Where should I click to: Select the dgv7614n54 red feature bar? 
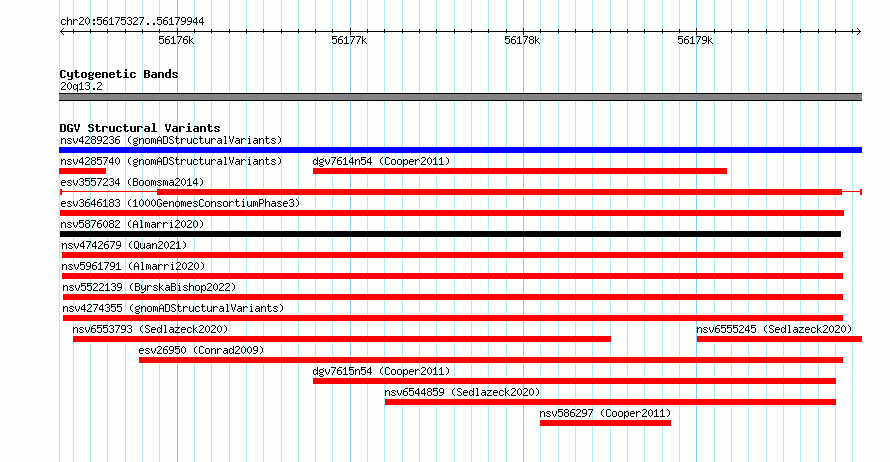(520, 171)
